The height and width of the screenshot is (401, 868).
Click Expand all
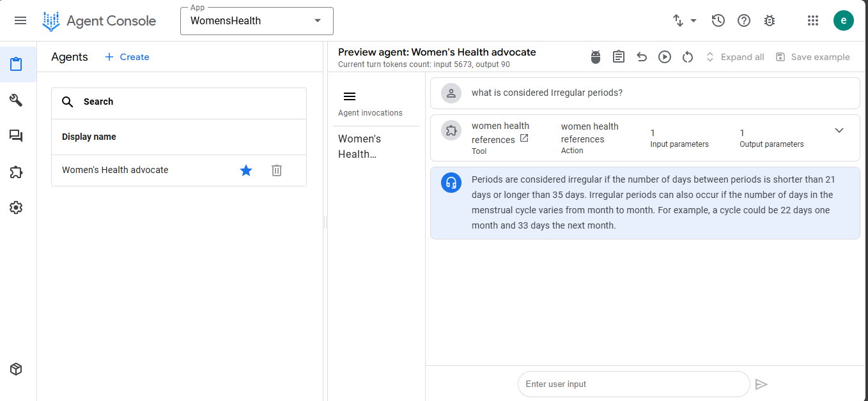pos(734,57)
